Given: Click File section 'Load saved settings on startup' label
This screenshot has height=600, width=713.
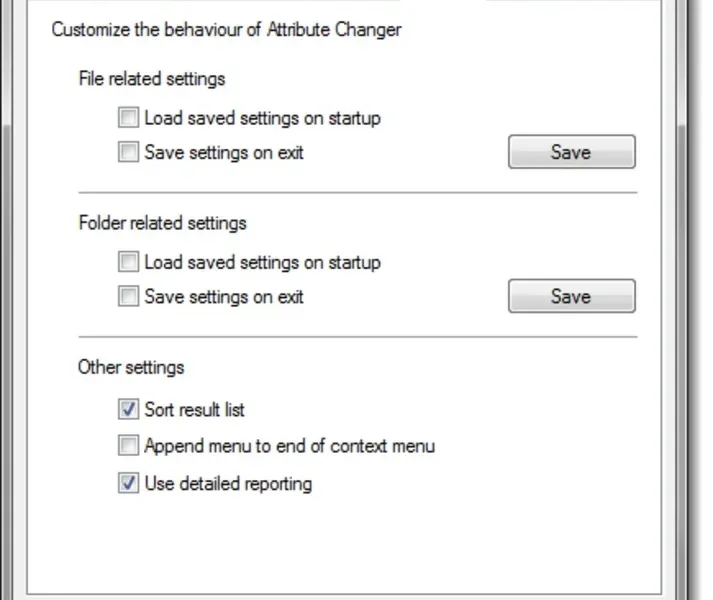Looking at the screenshot, I should (x=262, y=119).
